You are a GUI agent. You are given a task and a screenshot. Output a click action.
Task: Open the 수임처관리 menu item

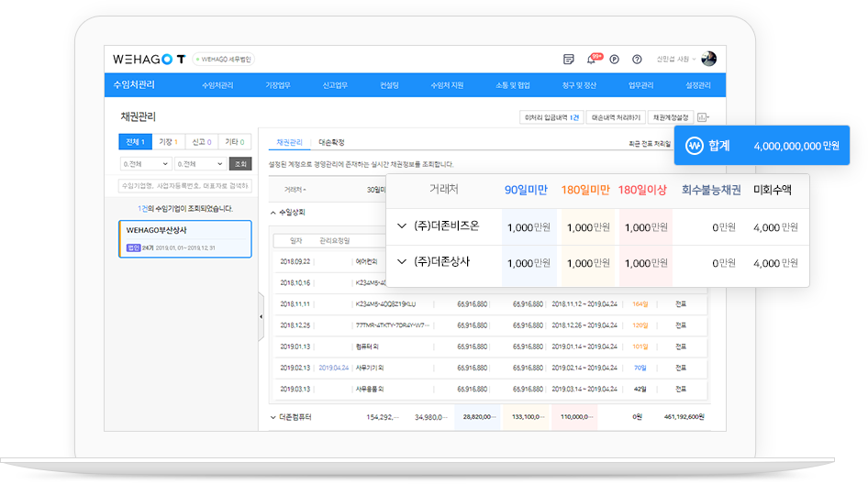pos(217,85)
